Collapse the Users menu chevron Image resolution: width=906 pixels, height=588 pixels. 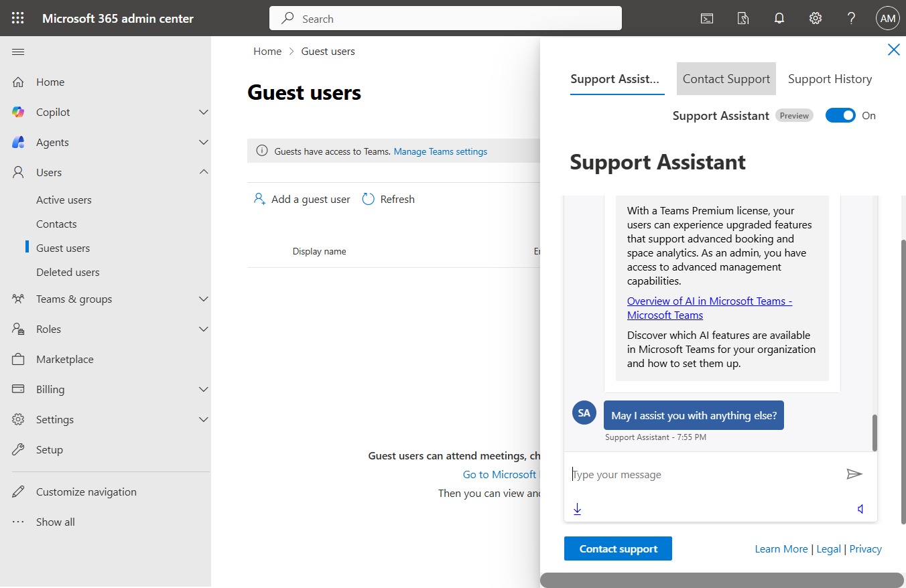click(x=204, y=172)
